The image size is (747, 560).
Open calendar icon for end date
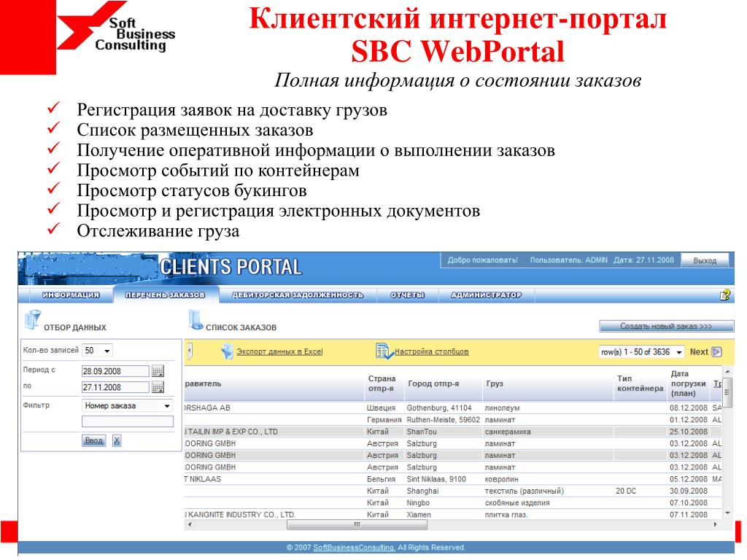coord(158,387)
